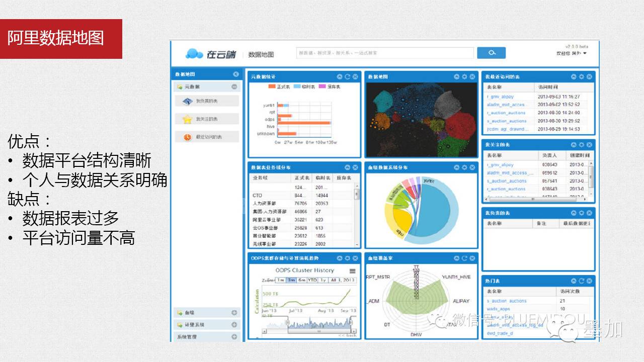This screenshot has height=362, width=644.
Task: Sort by 业务线 column header
Action: [270, 178]
